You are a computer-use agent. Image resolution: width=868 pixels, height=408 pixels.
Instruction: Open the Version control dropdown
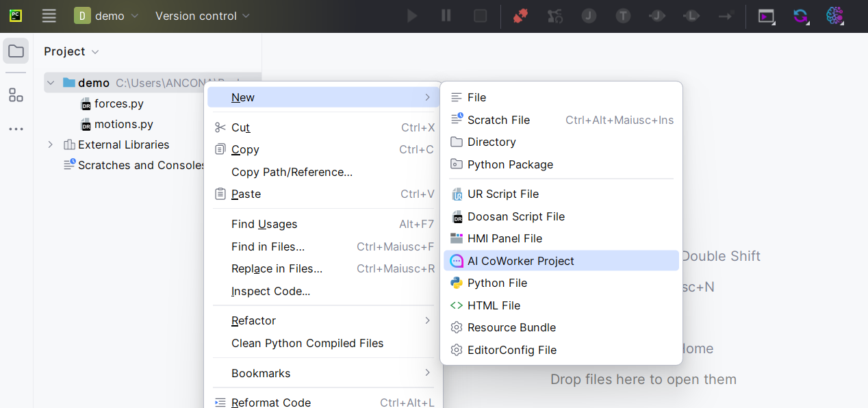pos(203,16)
